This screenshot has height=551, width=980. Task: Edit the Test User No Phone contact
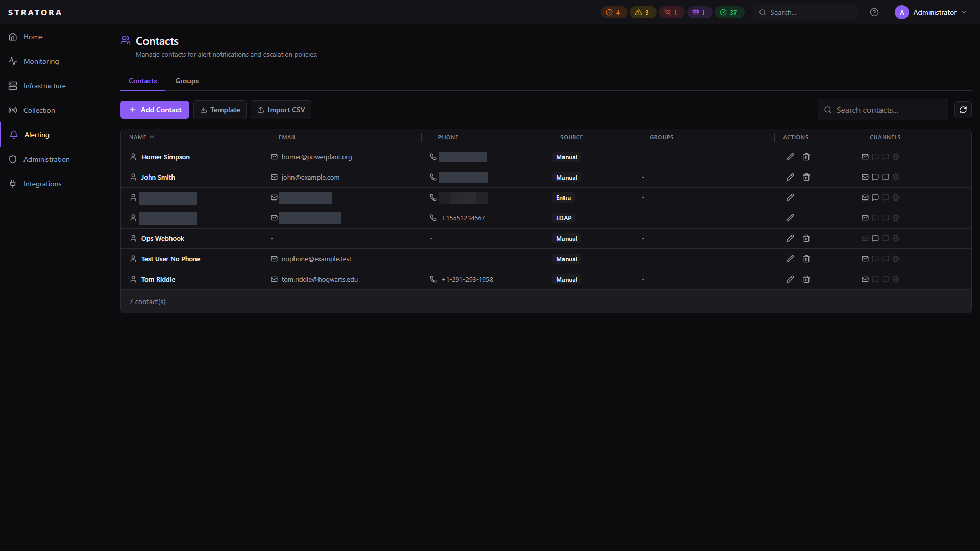pyautogui.click(x=790, y=259)
